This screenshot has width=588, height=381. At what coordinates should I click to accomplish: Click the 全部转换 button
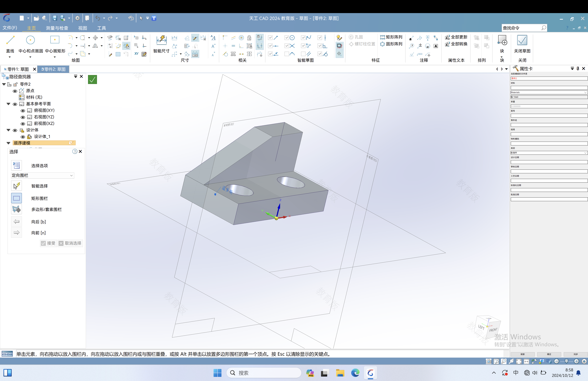click(456, 44)
